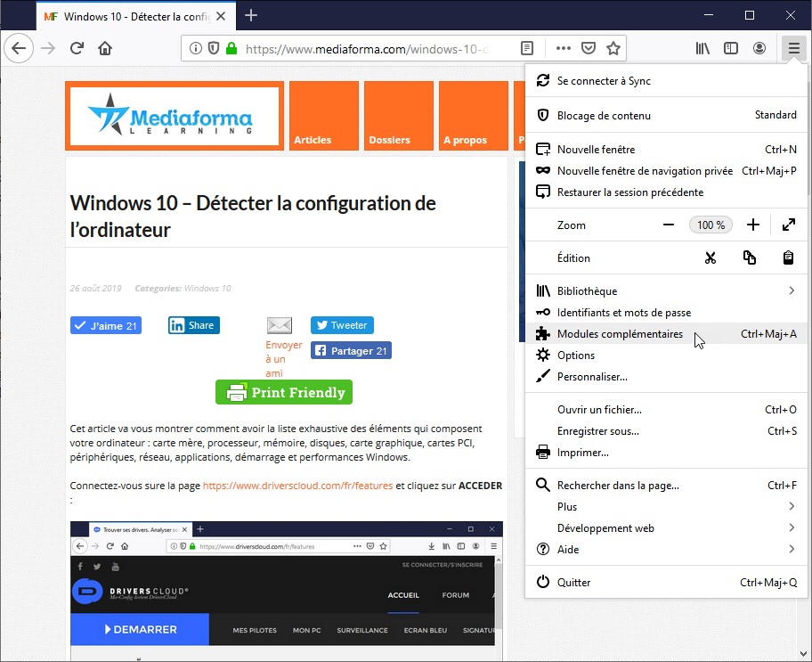Bookmark this page with the star icon
The height and width of the screenshot is (662, 812).
tap(613, 48)
